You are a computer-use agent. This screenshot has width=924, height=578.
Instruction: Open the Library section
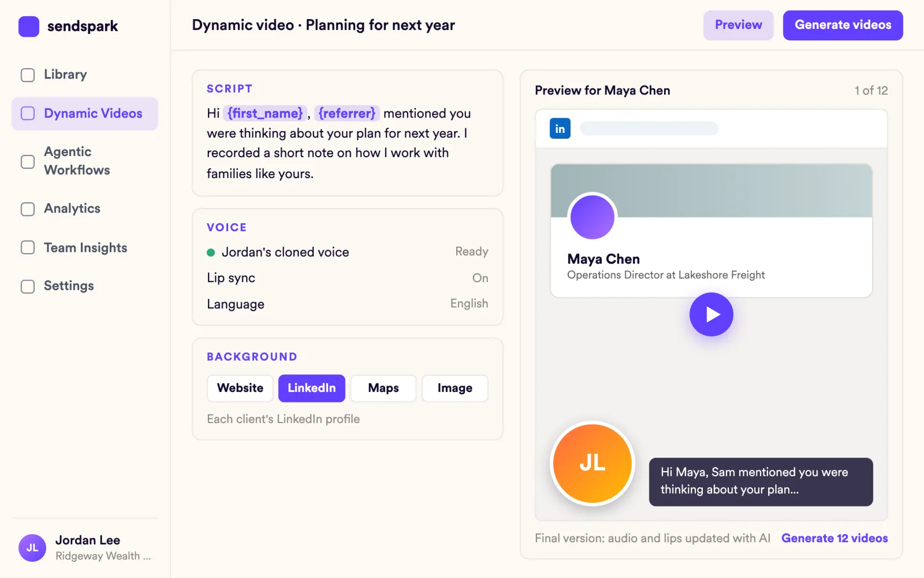pyautogui.click(x=85, y=75)
